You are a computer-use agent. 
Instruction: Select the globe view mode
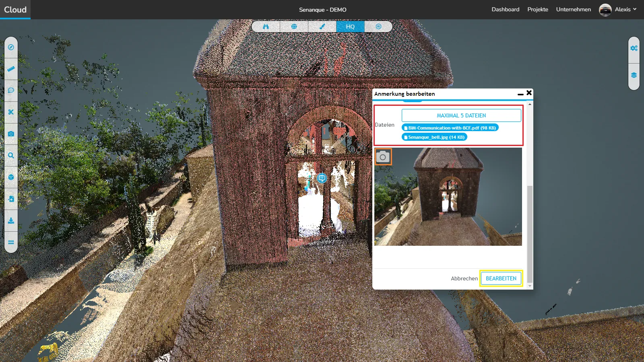[x=294, y=27]
